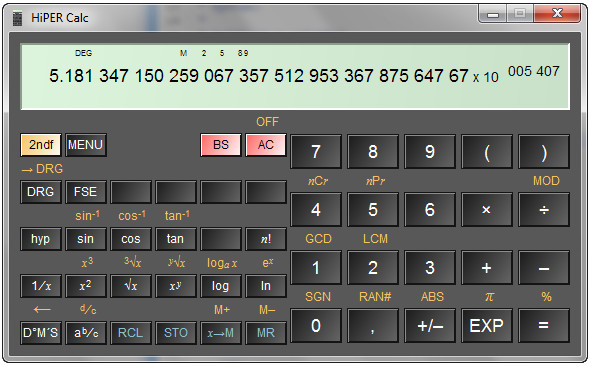
Task: Click the 1/x reciprocal key
Action: 41,286
